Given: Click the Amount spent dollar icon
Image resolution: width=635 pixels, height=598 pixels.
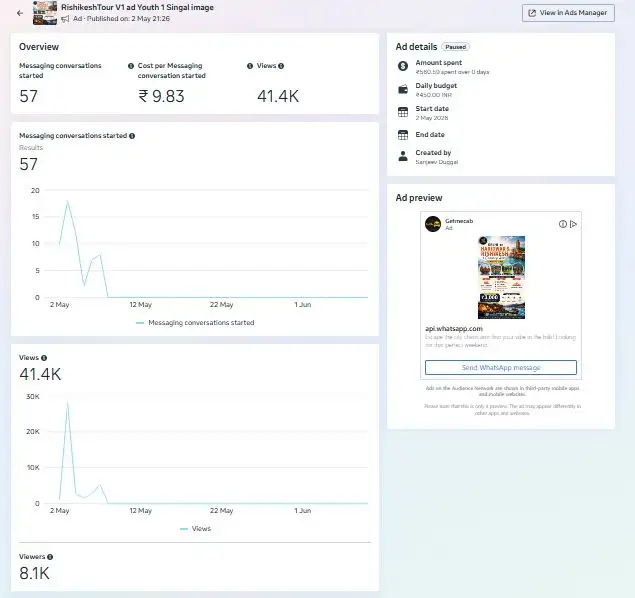Looking at the screenshot, I should point(403,66).
